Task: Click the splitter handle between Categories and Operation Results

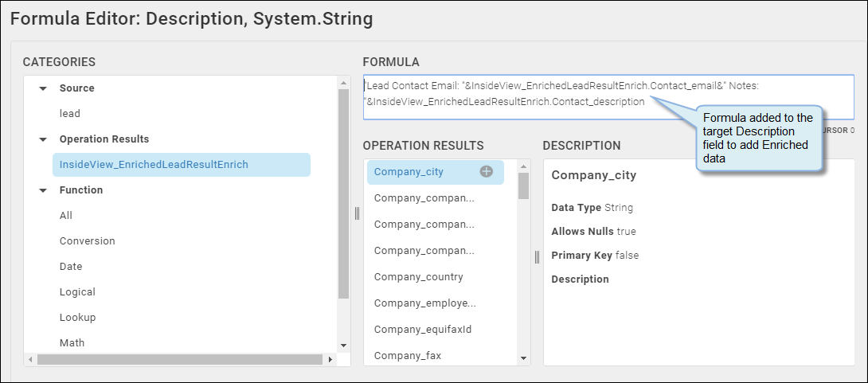Action: click(x=357, y=213)
